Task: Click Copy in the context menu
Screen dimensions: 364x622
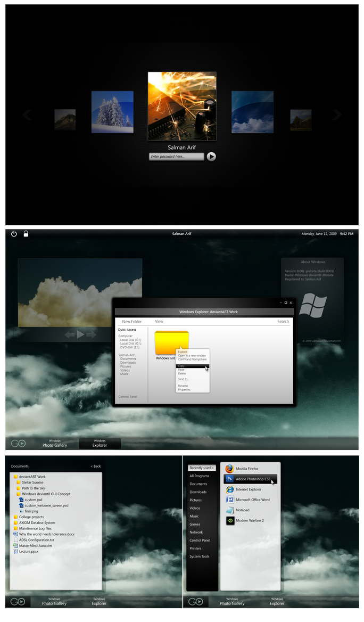Action: 192,366
